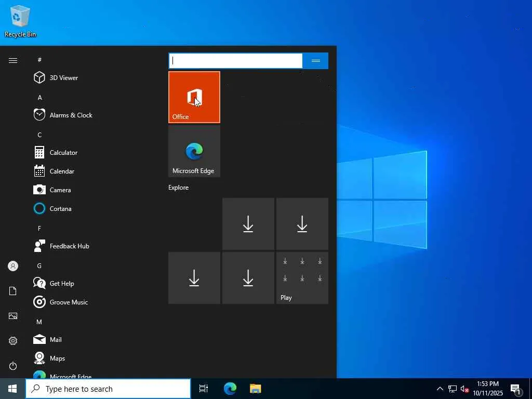
Task: Open the Maps app
Action: (49, 358)
